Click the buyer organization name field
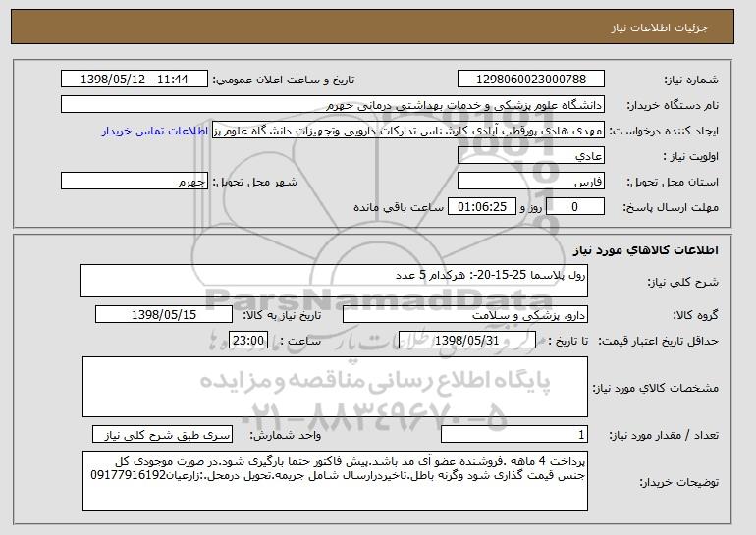The height and width of the screenshot is (535, 756). click(333, 105)
